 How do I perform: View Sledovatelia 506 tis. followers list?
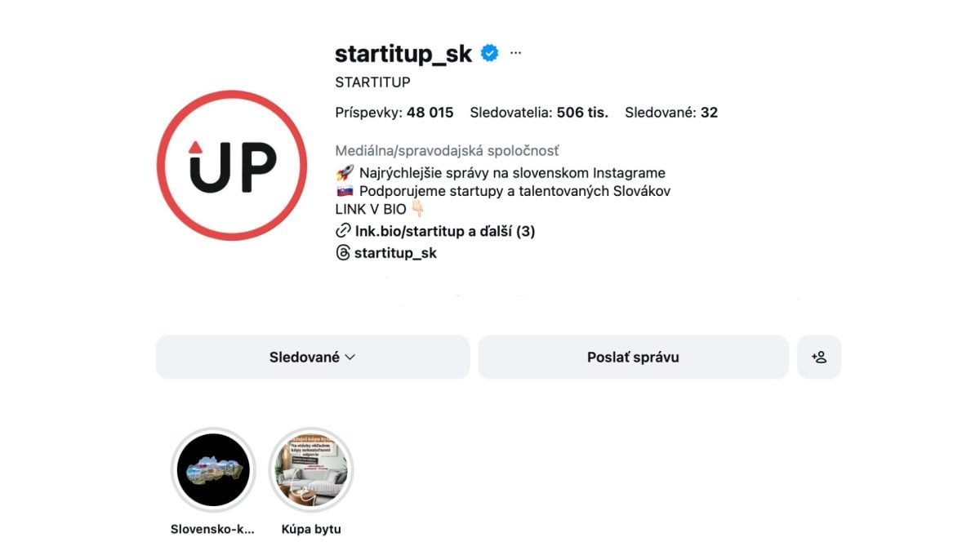pos(539,113)
